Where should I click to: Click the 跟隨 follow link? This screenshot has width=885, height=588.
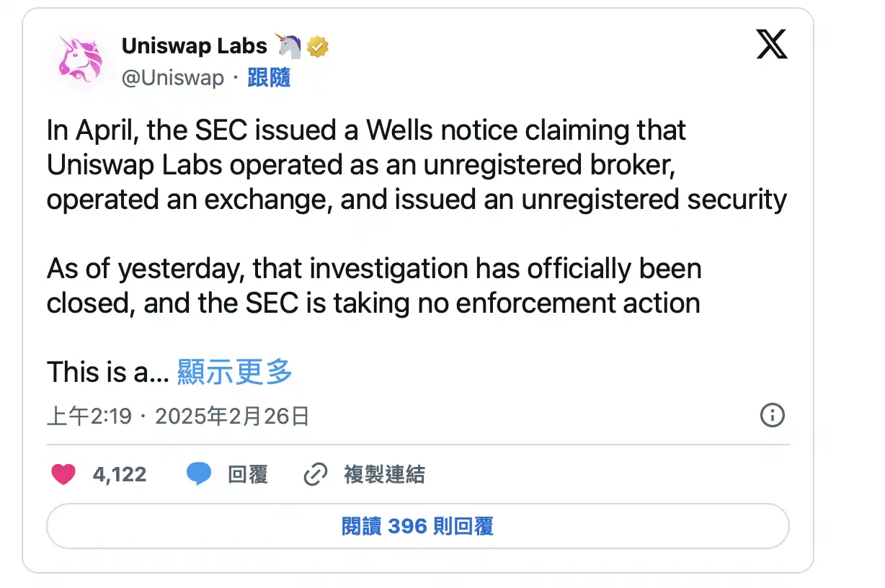269,78
